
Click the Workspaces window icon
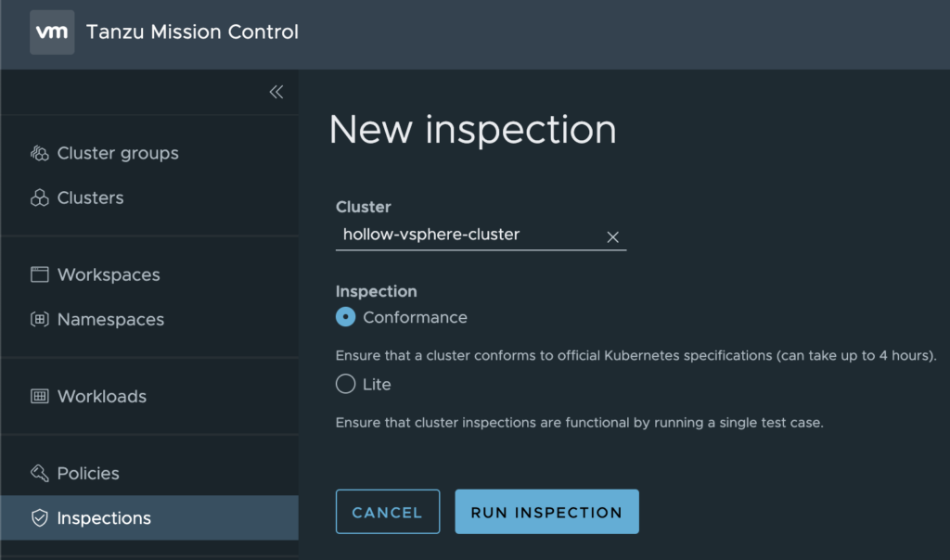pyautogui.click(x=40, y=275)
